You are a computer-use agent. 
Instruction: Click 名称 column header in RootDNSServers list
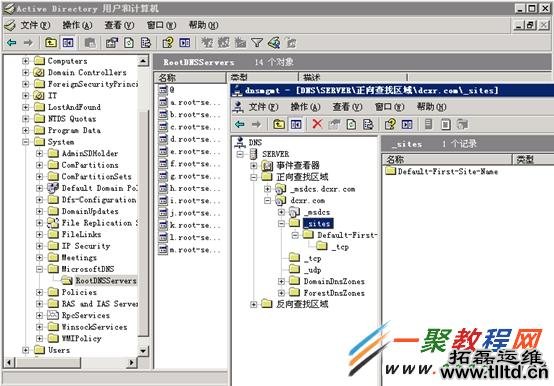[x=190, y=77]
